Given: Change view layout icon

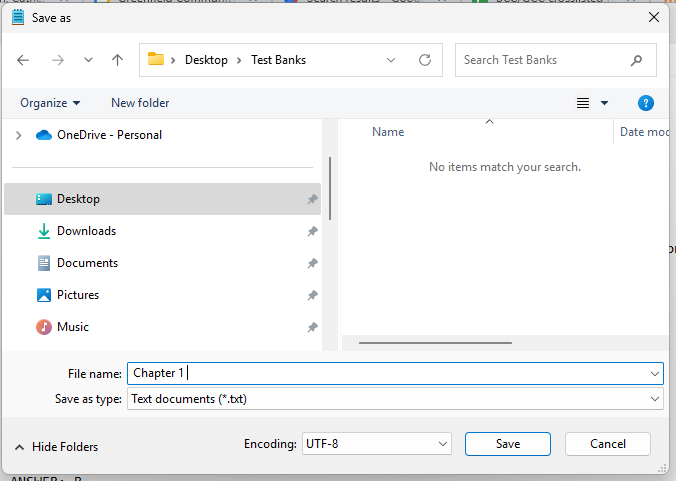Looking at the screenshot, I should (583, 103).
